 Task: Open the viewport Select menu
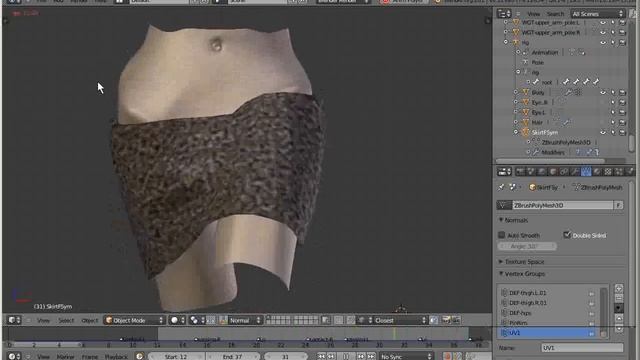tap(66, 320)
